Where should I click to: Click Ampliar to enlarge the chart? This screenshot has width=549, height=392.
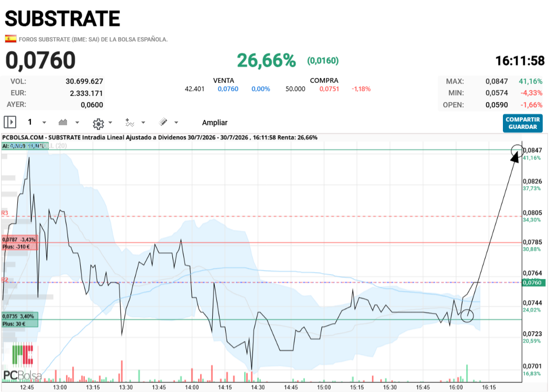[215, 122]
